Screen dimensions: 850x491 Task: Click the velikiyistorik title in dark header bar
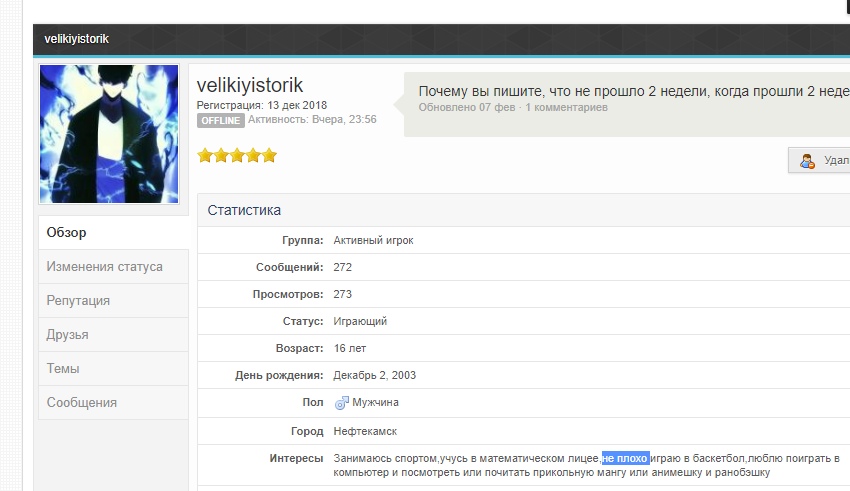pos(76,39)
